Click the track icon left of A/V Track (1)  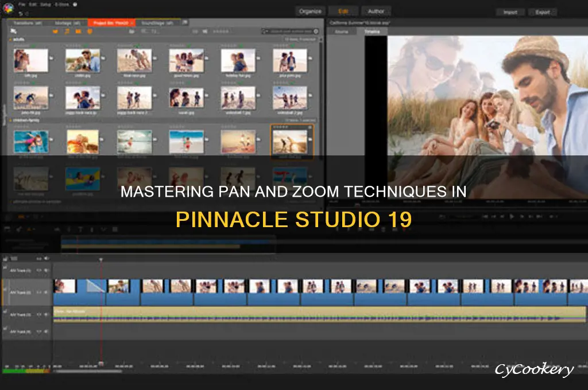pyautogui.click(x=5, y=267)
